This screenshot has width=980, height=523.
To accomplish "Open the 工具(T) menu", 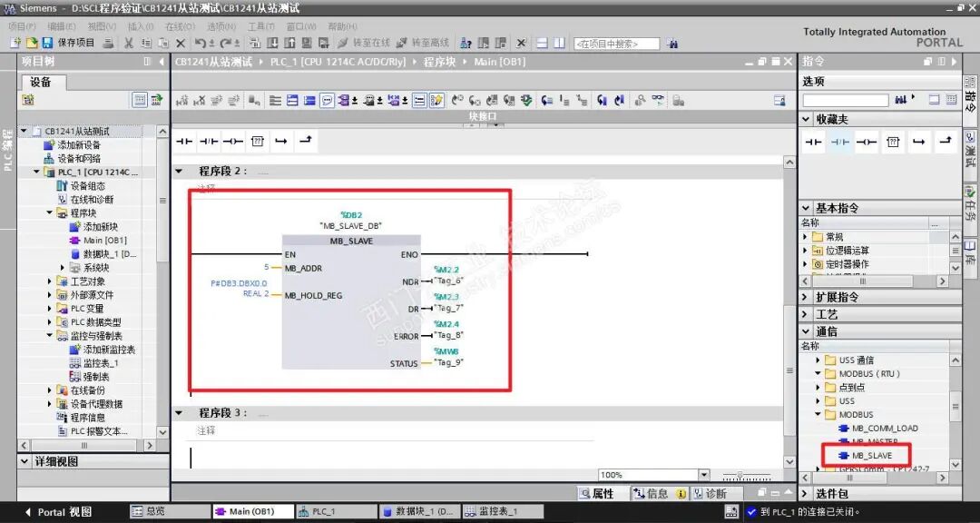I will pos(261,26).
